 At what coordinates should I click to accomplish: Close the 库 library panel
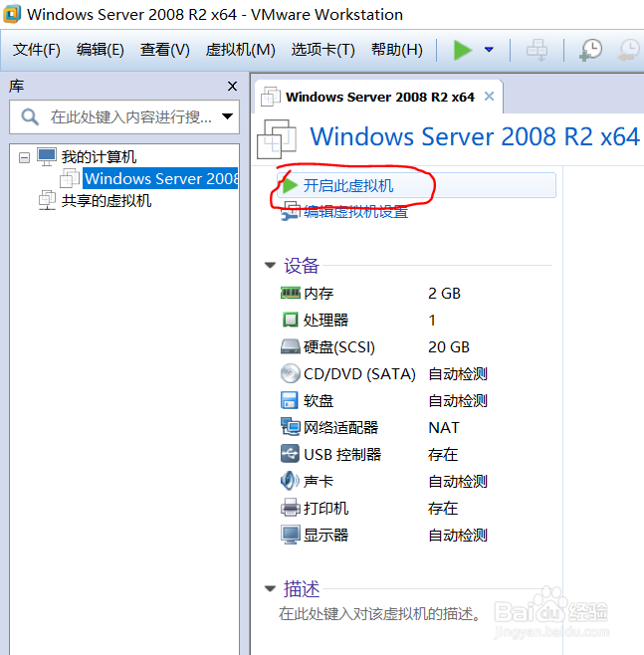pos(232,86)
